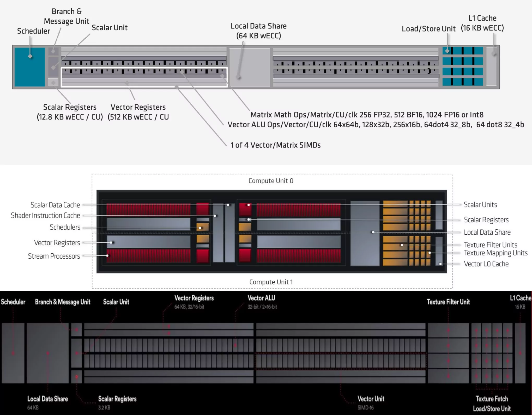This screenshot has height=415, width=532.
Task: Click the blue Scheduler block
Action: coord(30,67)
